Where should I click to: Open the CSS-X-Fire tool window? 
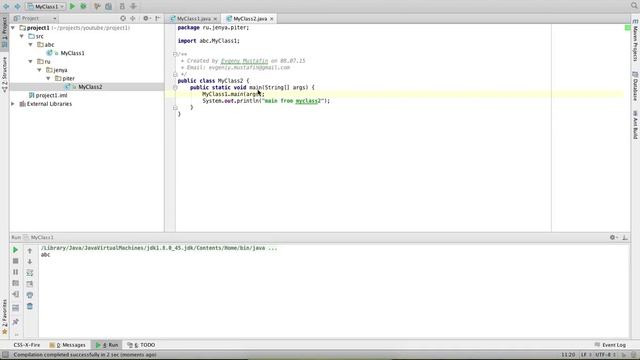27,345
